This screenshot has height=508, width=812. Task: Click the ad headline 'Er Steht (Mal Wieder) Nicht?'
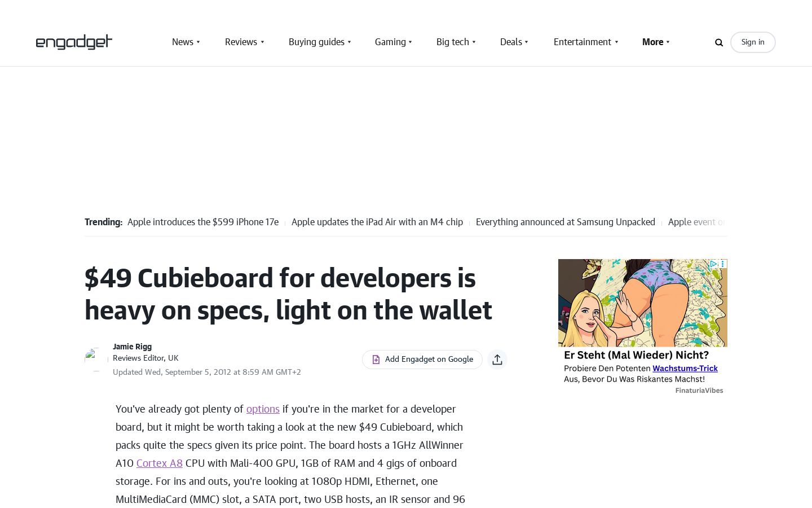pos(636,355)
